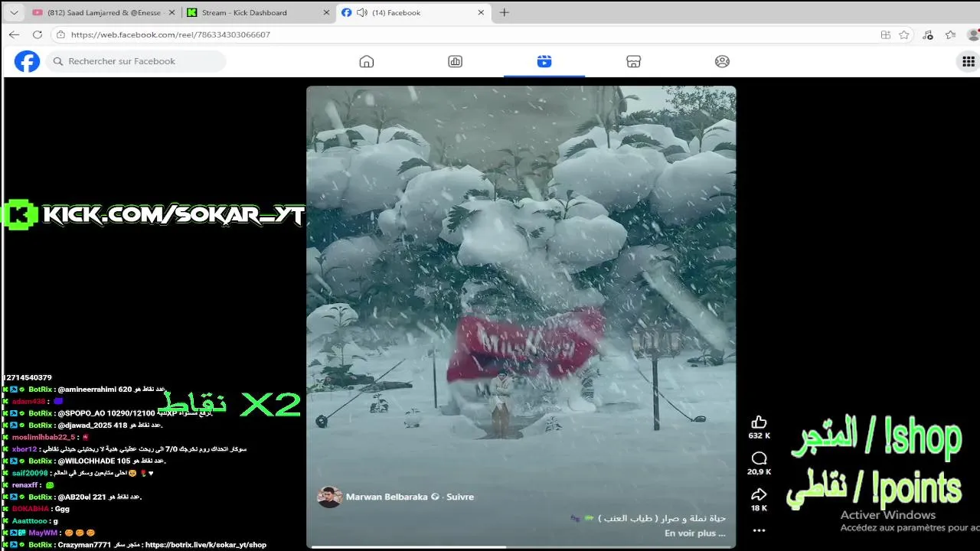980x551 pixels.
Task: Click the 632 K likes count
Action: point(759,435)
